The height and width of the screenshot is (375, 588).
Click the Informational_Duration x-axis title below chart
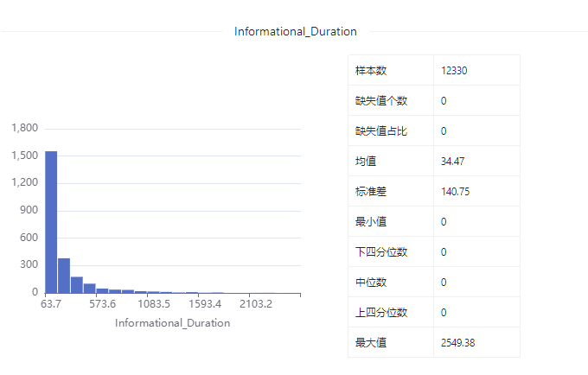[x=172, y=323]
